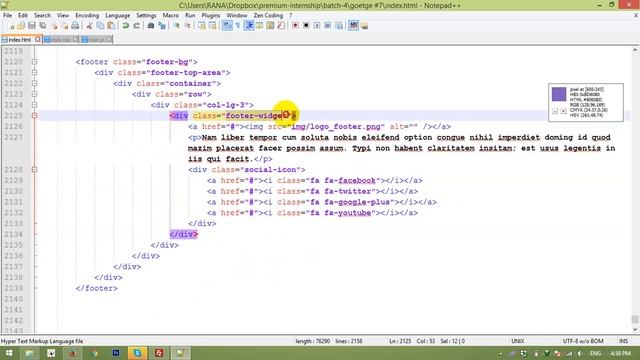640x360 pixels.
Task: Toggle synchronize vertical scrolling button
Action: pyautogui.click(x=202, y=26)
